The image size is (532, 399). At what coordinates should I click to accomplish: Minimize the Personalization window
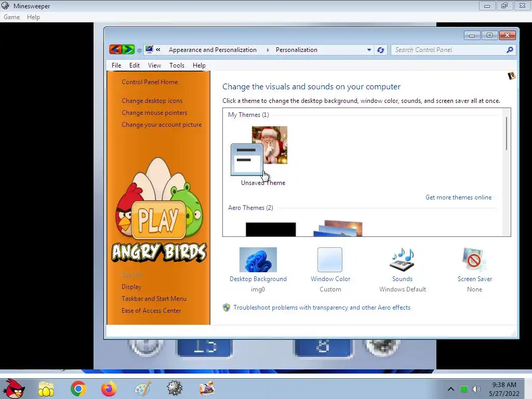[x=472, y=35]
